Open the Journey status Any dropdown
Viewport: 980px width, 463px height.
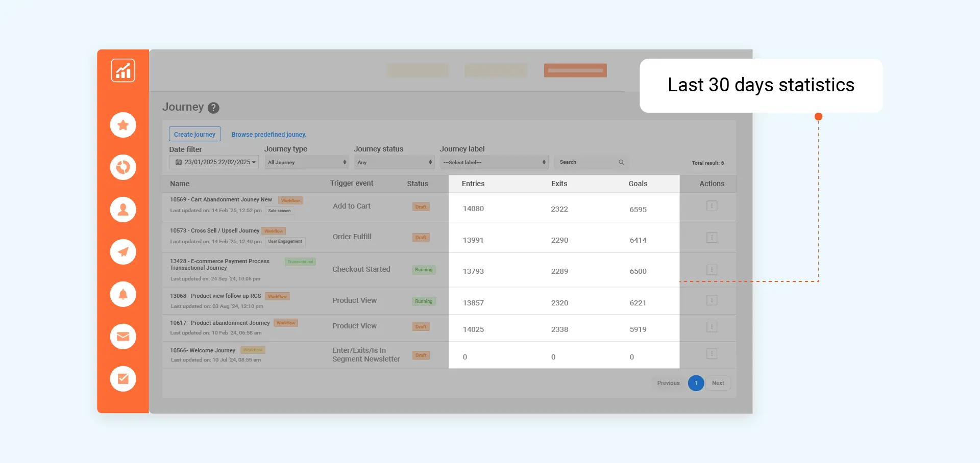(394, 162)
